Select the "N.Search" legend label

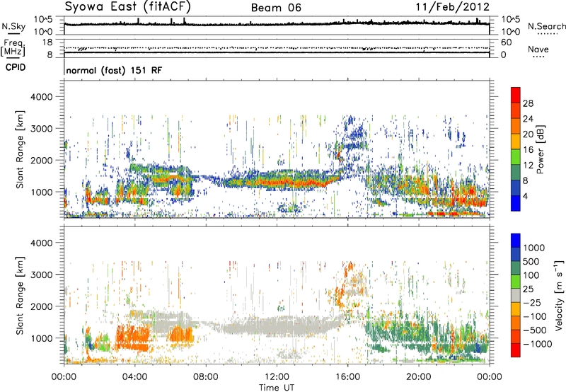coord(546,26)
